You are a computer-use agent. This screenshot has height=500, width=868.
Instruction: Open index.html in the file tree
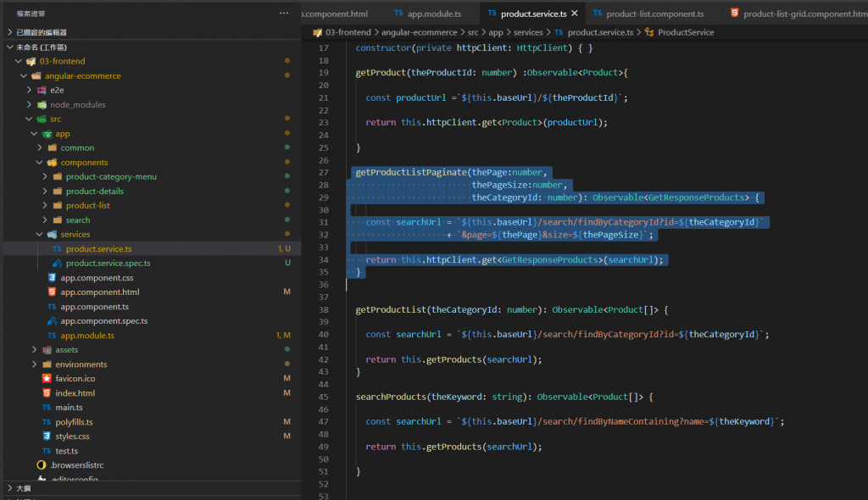[x=75, y=393]
